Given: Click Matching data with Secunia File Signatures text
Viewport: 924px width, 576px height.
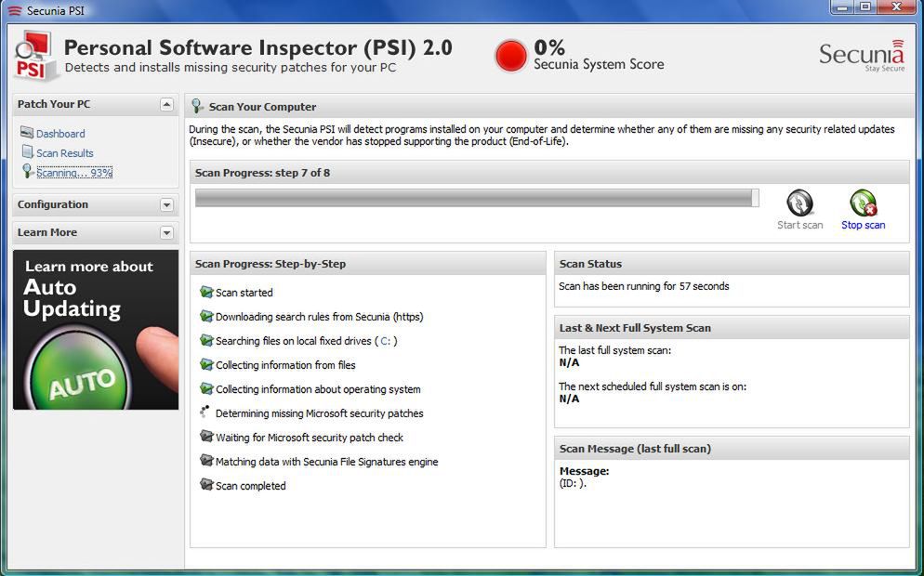Looking at the screenshot, I should [x=326, y=462].
